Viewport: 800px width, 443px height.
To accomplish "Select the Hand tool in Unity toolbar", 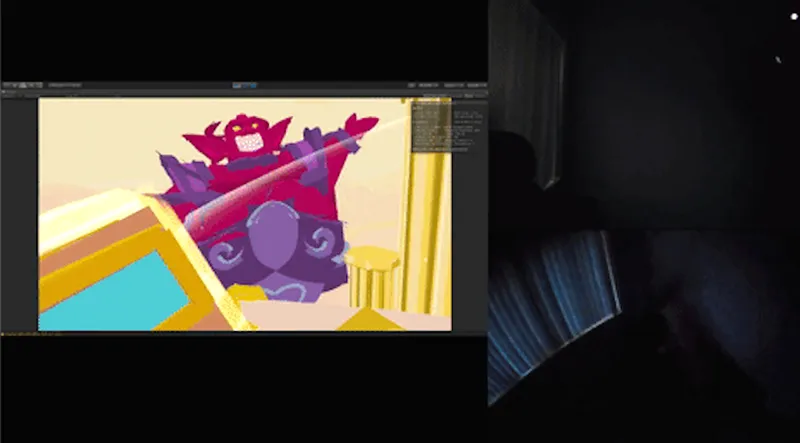I will [x=5, y=86].
